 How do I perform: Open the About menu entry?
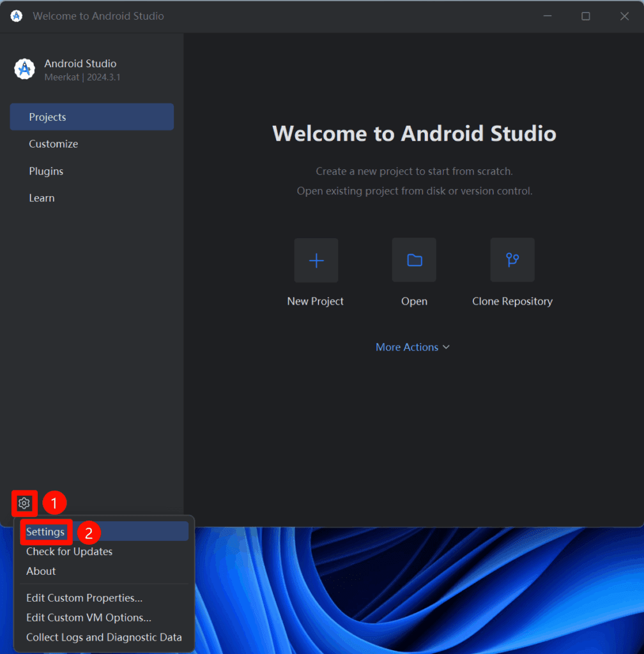[x=41, y=572]
